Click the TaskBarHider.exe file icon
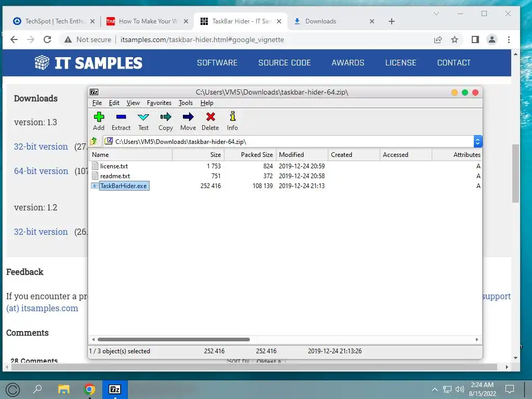 point(95,185)
